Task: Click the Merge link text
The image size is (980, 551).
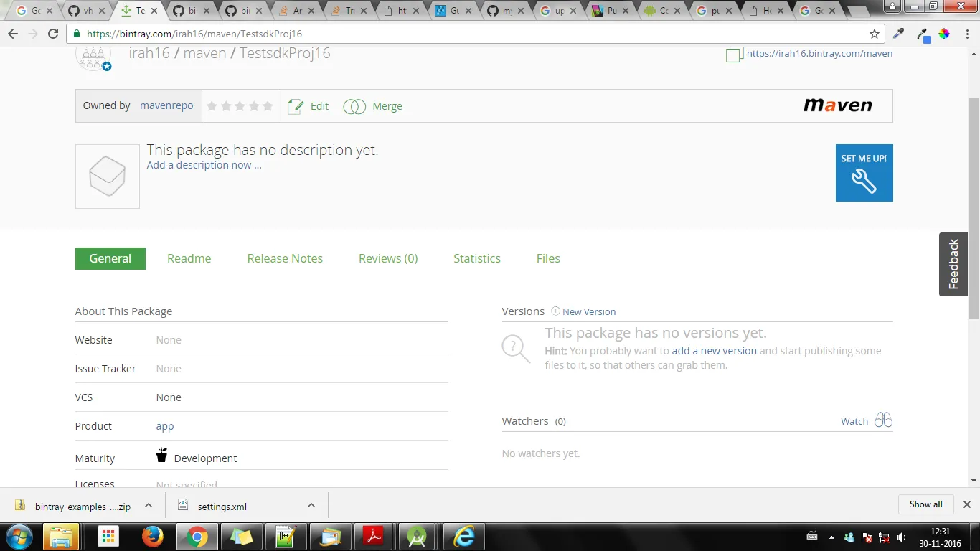Action: coord(387,106)
